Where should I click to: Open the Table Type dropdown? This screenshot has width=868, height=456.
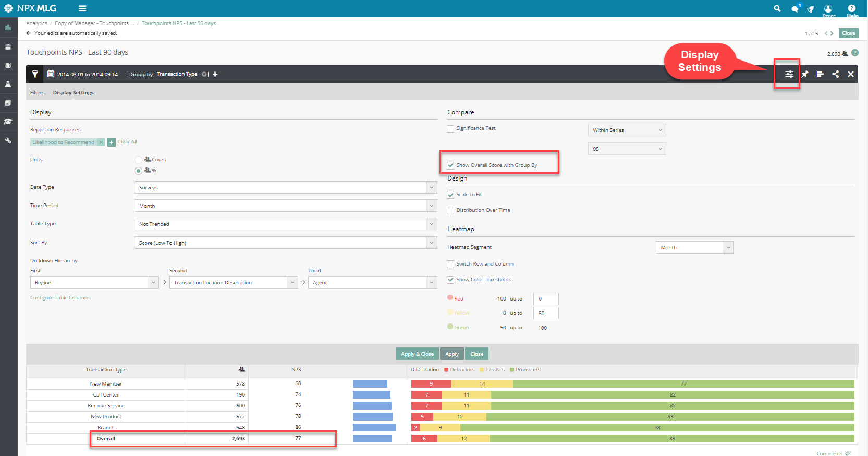(285, 224)
